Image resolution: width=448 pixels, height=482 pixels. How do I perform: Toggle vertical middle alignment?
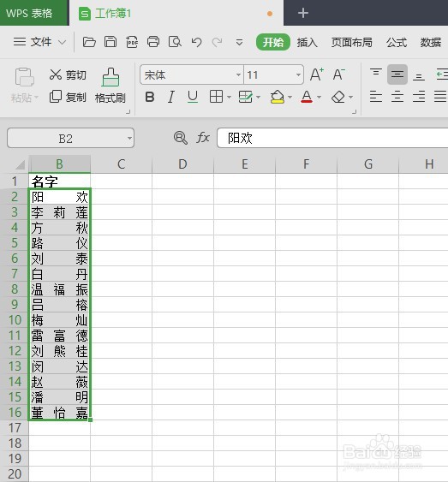pyautogui.click(x=397, y=74)
